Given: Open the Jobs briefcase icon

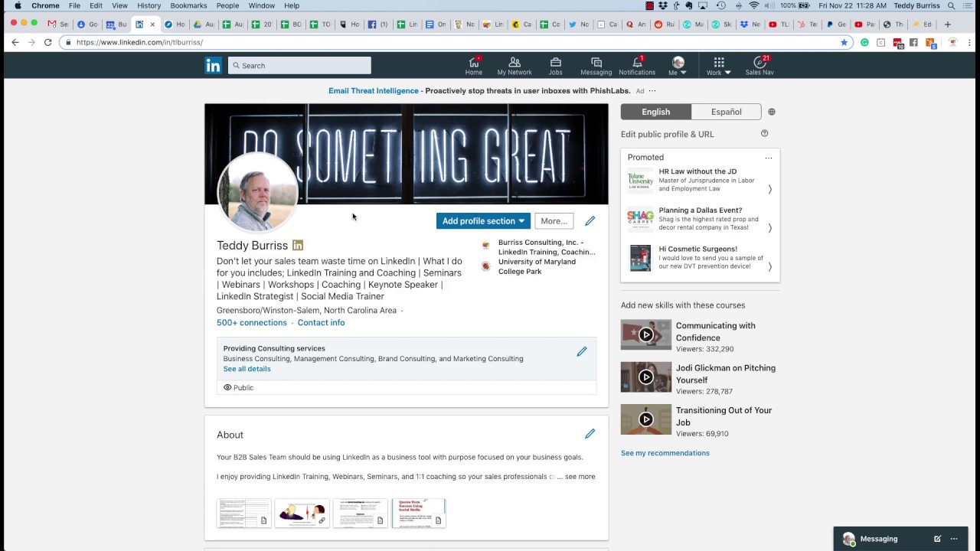Looking at the screenshot, I should coord(555,66).
